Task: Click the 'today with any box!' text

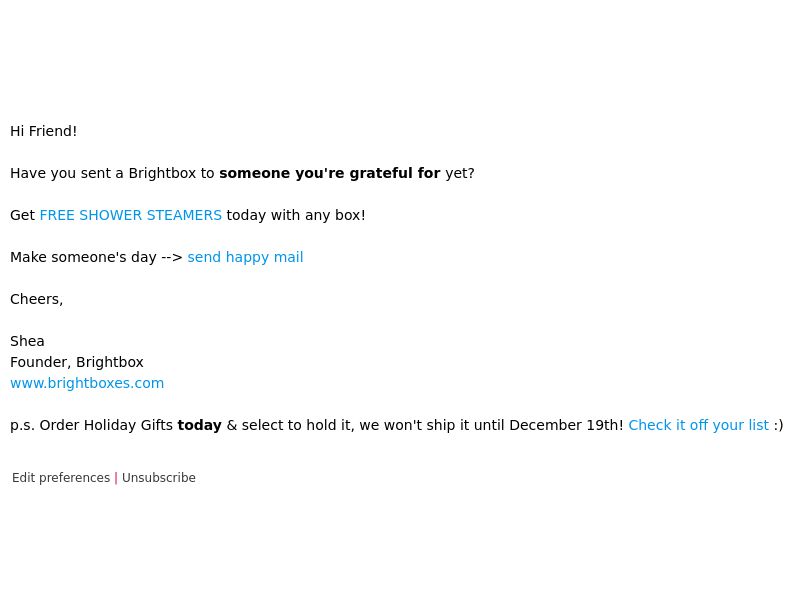Action: (296, 215)
